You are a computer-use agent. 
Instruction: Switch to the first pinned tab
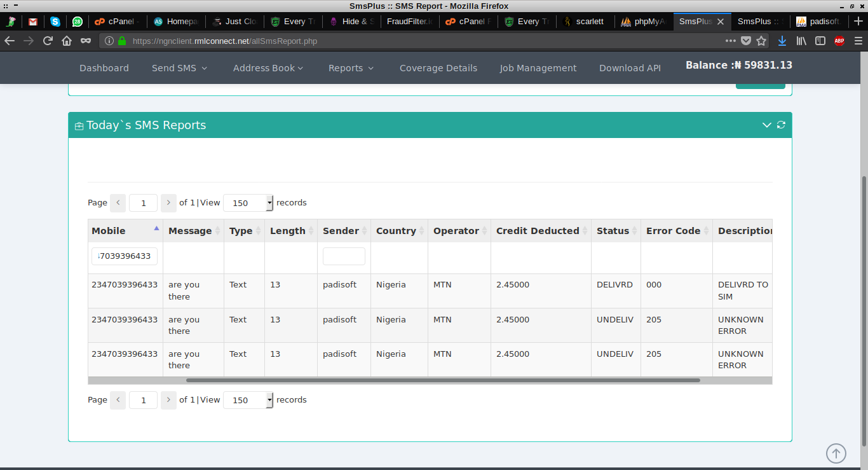(11, 21)
